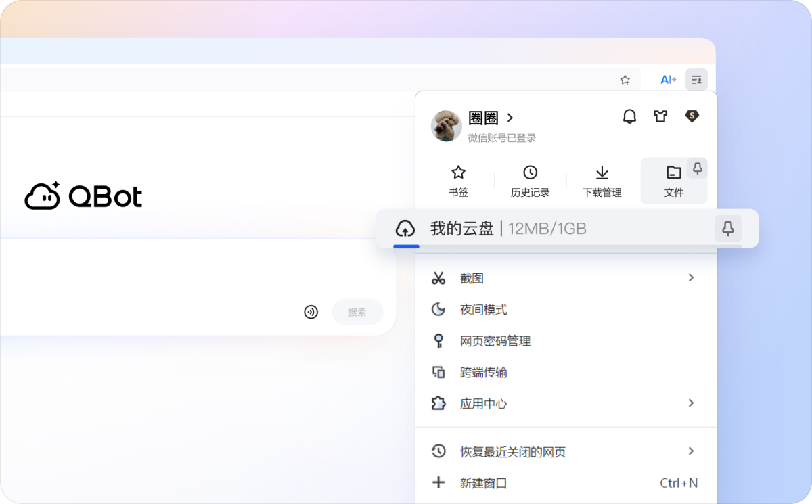Image resolution: width=812 pixels, height=504 pixels.
Task: Expand 恢复最近关闭的网页 submenu
Action: point(691,451)
